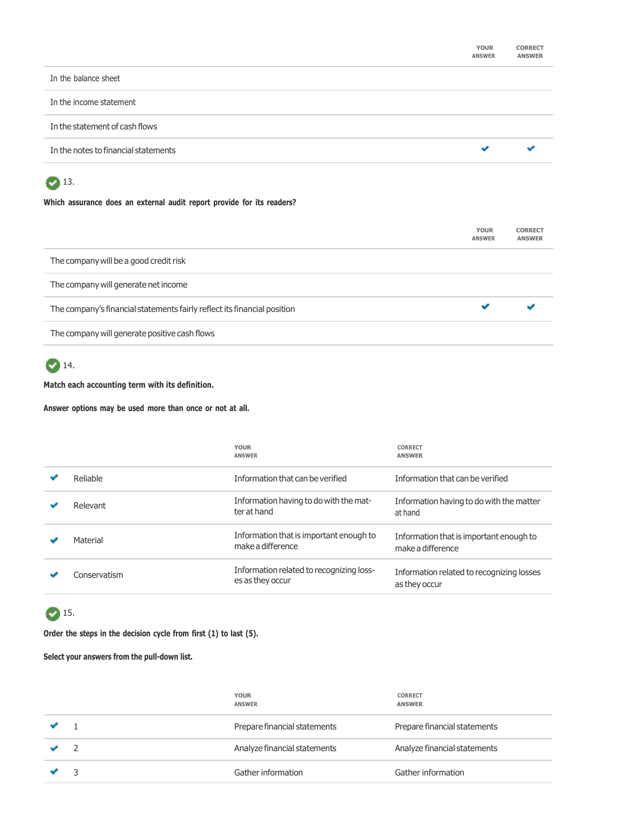Image resolution: width=644 pixels, height=834 pixels.
Task: Open step 3 pull-down showing Gather information
Action: coord(268,773)
